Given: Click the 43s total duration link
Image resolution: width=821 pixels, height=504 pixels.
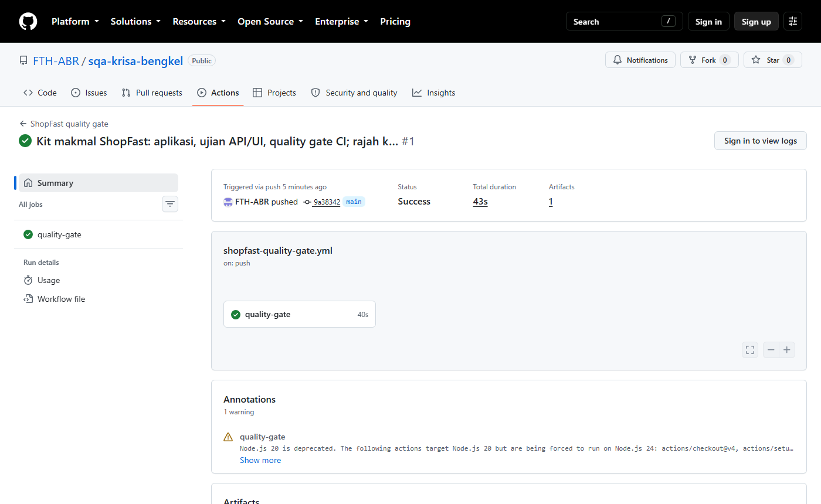Looking at the screenshot, I should pyautogui.click(x=480, y=202).
